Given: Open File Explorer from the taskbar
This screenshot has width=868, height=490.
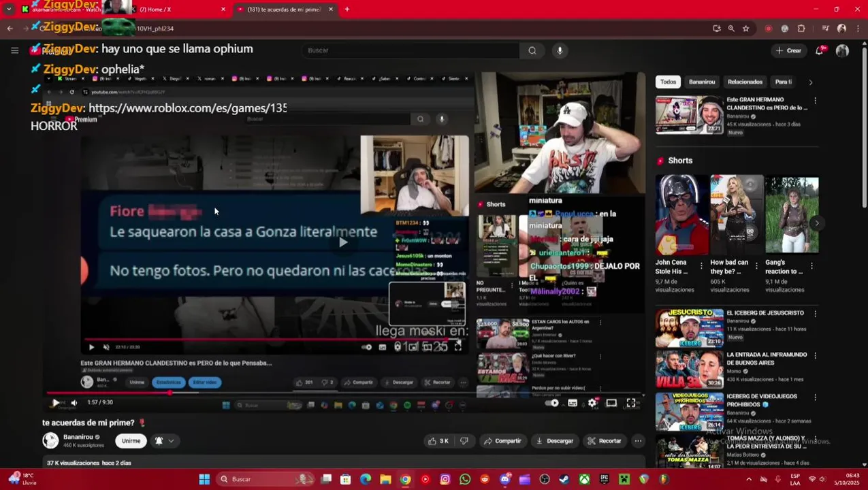Looking at the screenshot, I should pyautogui.click(x=385, y=479).
